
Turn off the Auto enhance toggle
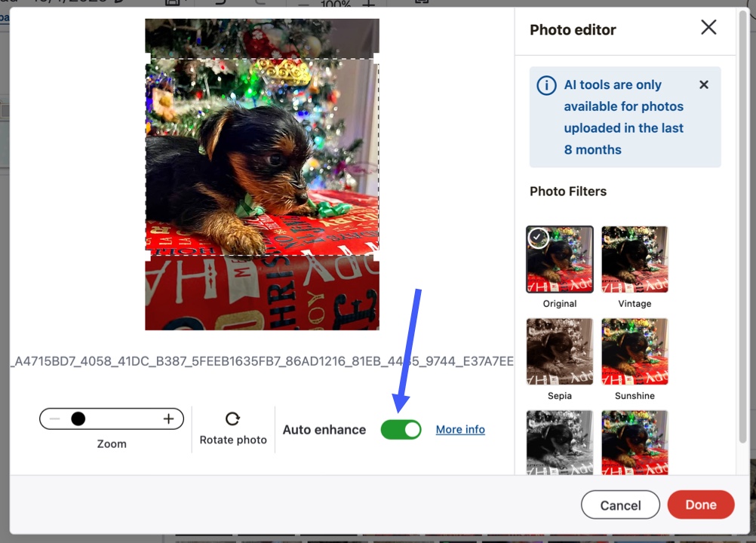[x=401, y=430]
